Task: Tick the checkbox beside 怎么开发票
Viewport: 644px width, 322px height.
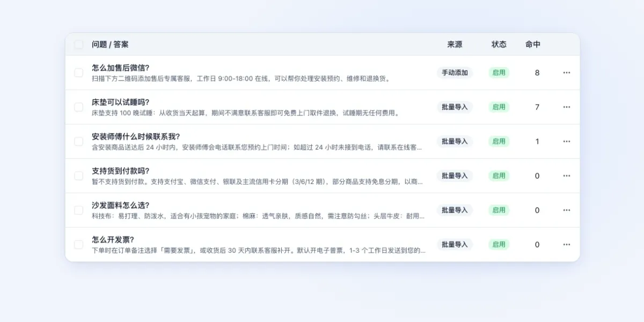Action: click(x=78, y=244)
